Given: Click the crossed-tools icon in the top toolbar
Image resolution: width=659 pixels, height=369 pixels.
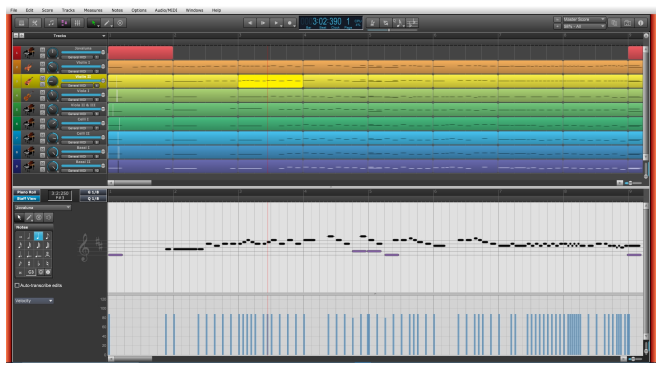Looking at the screenshot, I should [x=35, y=23].
